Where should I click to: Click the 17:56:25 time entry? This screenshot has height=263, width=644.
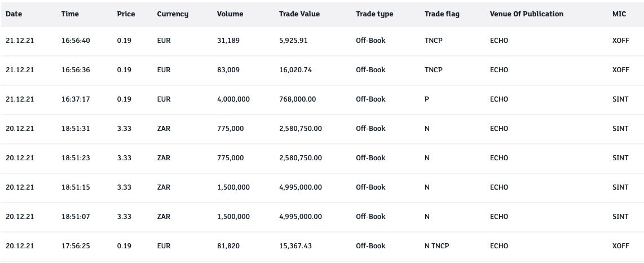(x=76, y=246)
